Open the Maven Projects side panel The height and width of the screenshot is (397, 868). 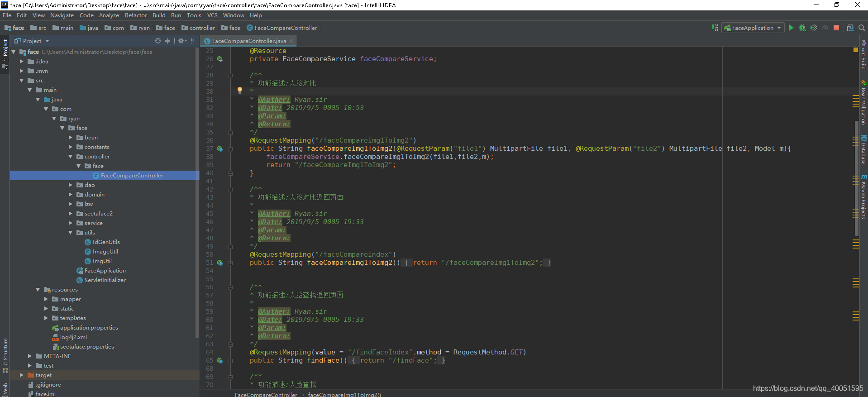(x=863, y=197)
